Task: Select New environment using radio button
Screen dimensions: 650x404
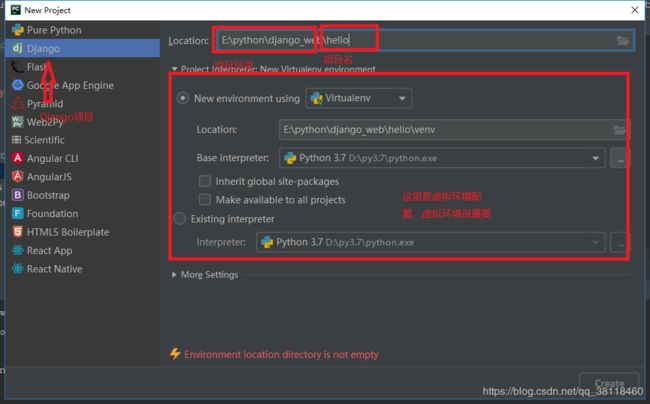Action: (182, 98)
